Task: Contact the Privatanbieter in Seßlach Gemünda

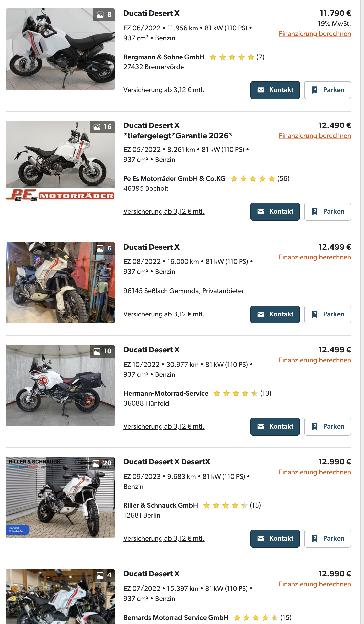Action: tap(275, 314)
